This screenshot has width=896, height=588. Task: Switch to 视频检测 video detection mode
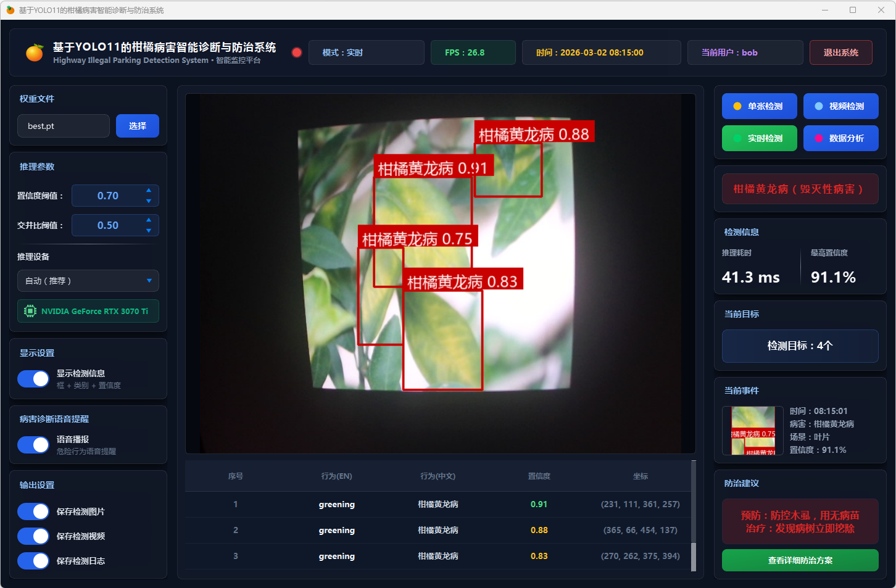(840, 106)
